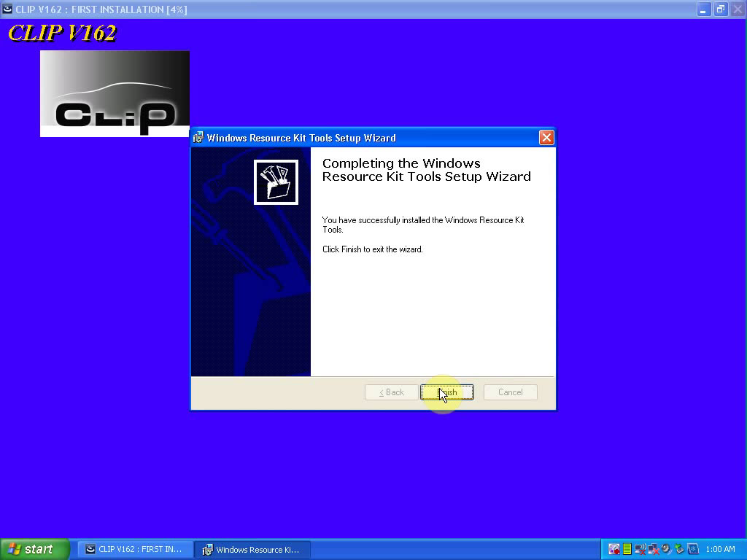The height and width of the screenshot is (560, 747).
Task: Click the hammer-and-box wizard graphic
Action: tap(276, 181)
